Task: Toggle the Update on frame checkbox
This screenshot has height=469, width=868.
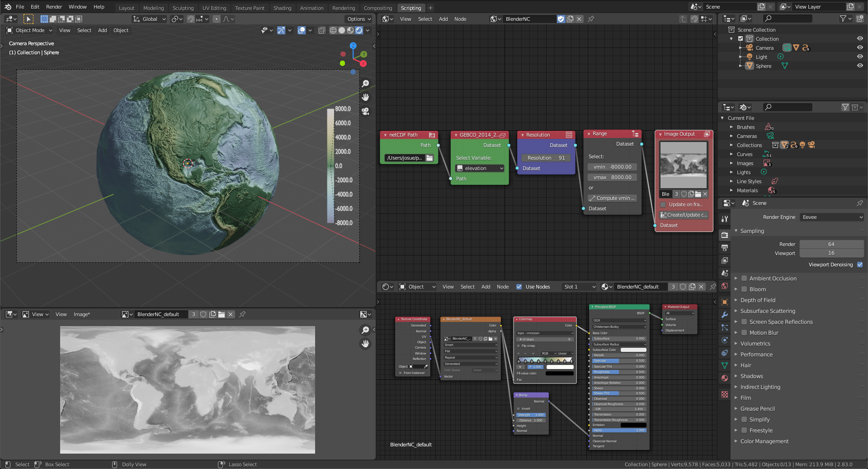Action: [x=663, y=204]
